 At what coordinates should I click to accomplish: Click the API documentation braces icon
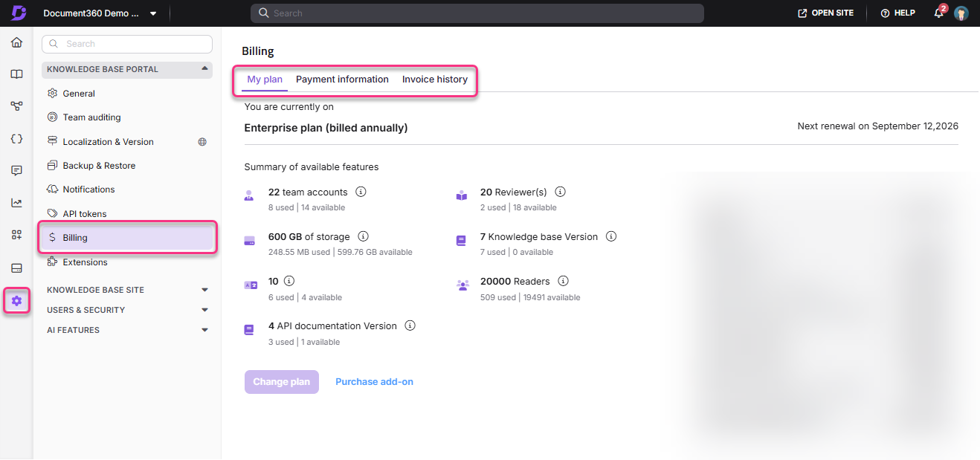(x=16, y=139)
